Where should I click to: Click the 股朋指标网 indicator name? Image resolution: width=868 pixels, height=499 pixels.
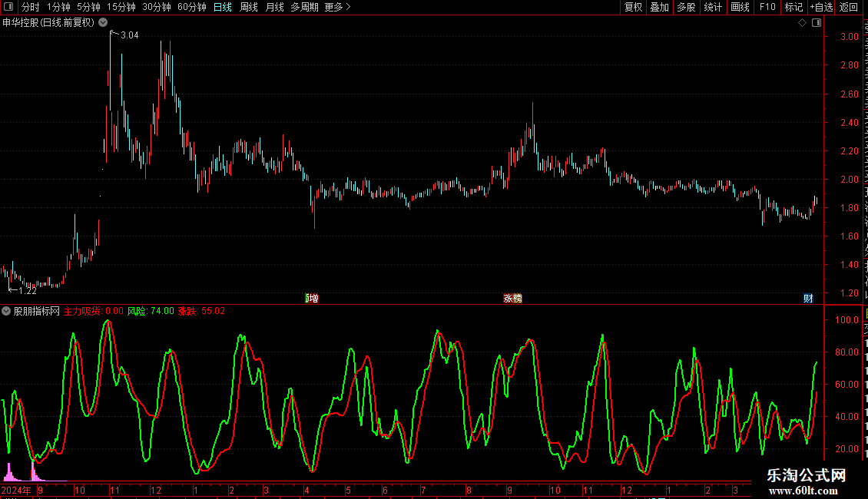coord(37,311)
